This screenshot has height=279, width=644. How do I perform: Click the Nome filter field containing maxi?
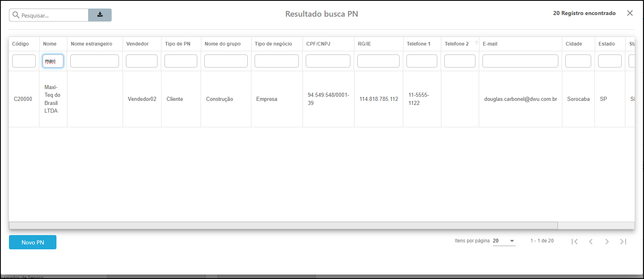[x=53, y=61]
